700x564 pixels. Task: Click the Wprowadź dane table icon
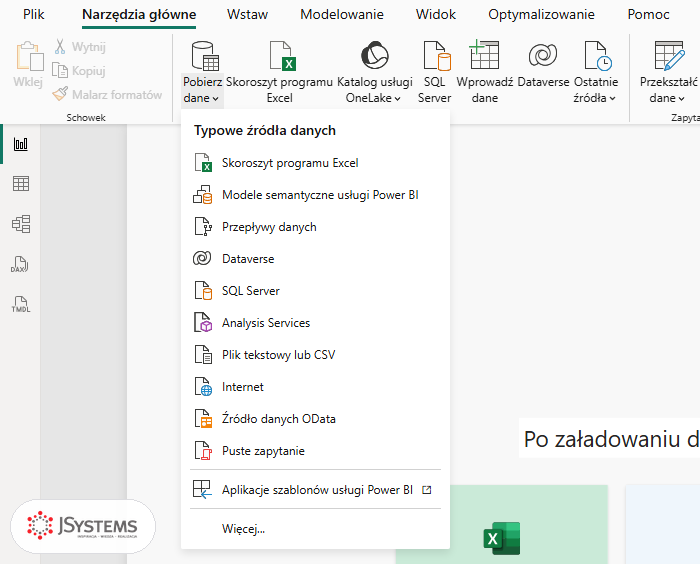pos(484,54)
